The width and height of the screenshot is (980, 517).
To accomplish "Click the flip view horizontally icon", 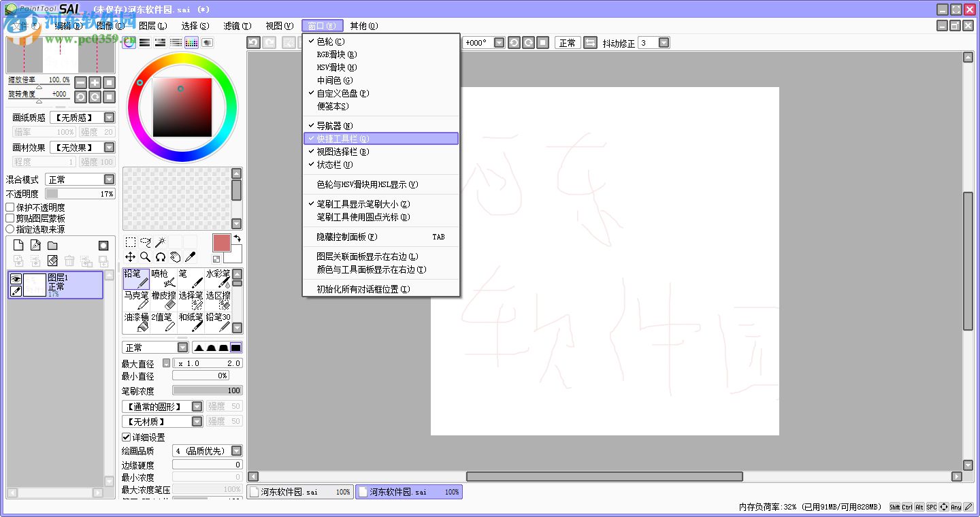I will [x=590, y=43].
